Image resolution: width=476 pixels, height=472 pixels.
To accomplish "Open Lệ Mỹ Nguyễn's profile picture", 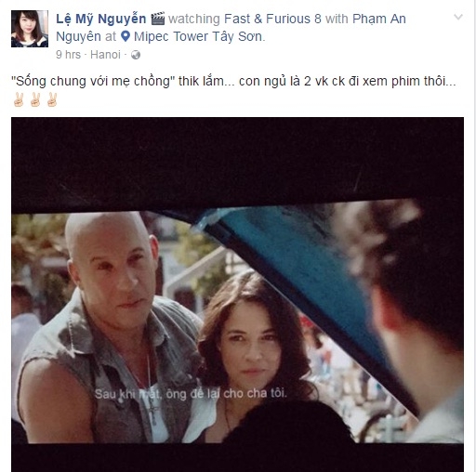I will click(30, 29).
